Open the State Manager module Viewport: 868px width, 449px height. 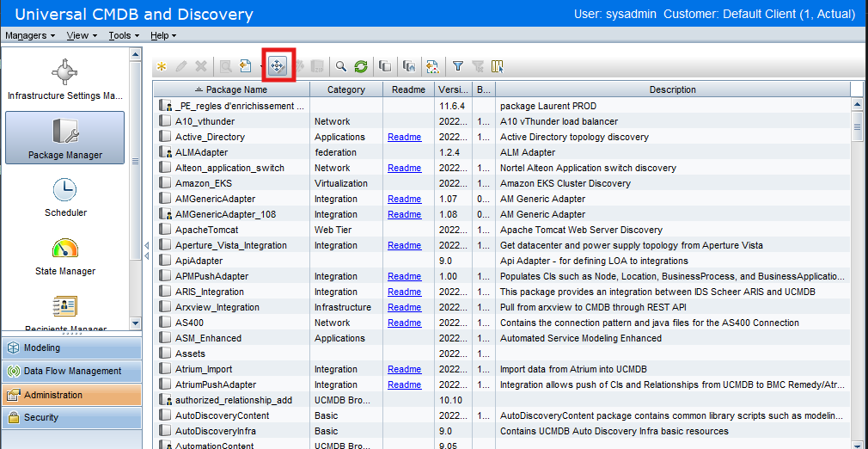coord(64,256)
